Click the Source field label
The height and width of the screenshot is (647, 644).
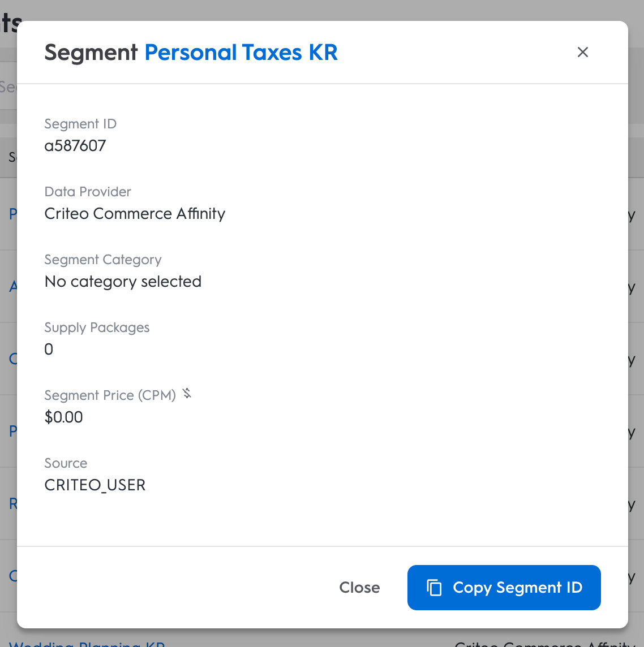coord(66,463)
